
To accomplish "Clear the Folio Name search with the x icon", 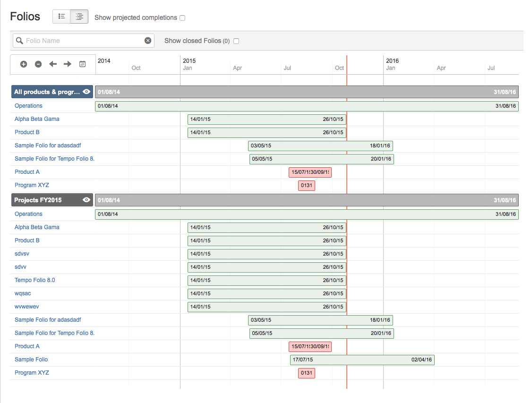I will point(148,41).
